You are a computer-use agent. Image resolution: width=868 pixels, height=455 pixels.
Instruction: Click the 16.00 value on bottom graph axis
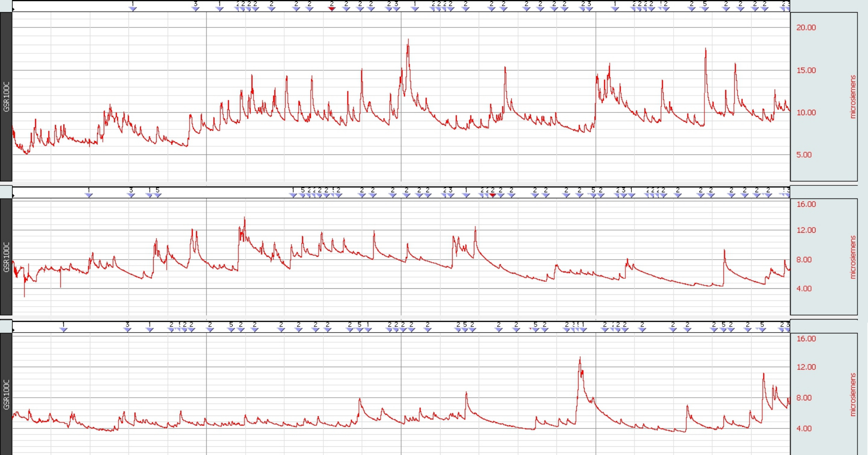pos(806,339)
